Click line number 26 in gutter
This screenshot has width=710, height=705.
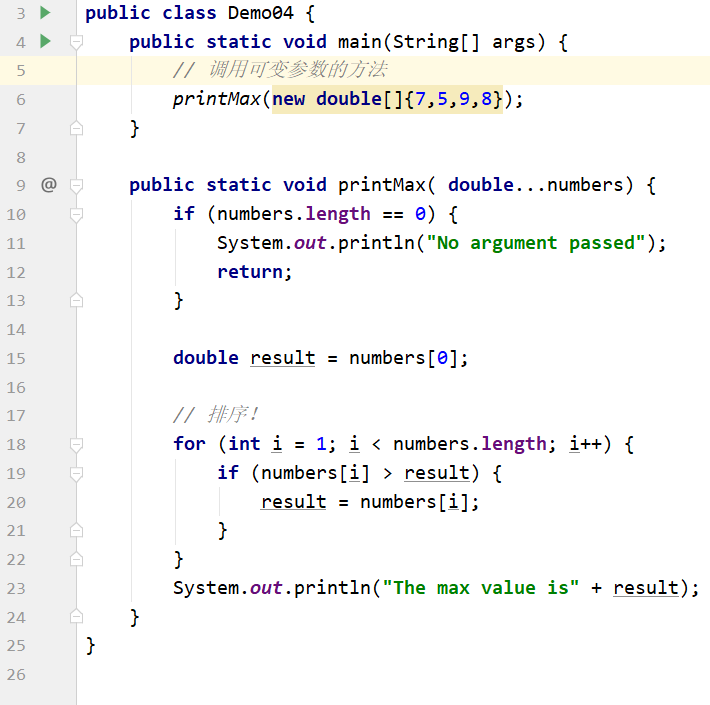(16, 675)
